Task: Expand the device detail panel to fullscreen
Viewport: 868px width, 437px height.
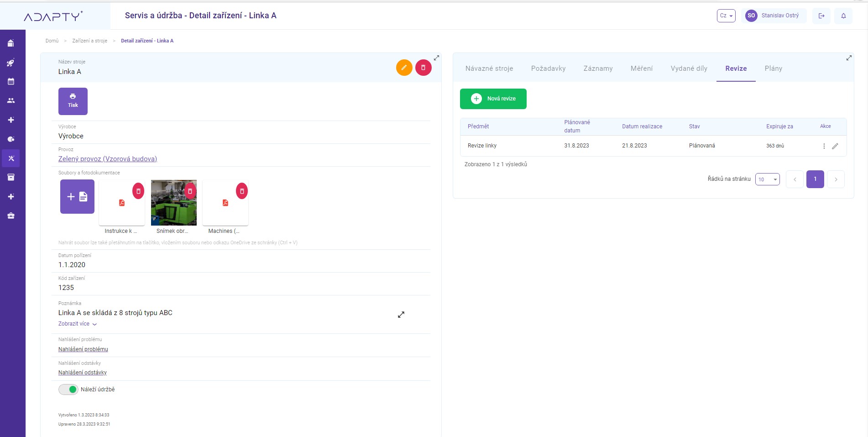Action: (436, 58)
